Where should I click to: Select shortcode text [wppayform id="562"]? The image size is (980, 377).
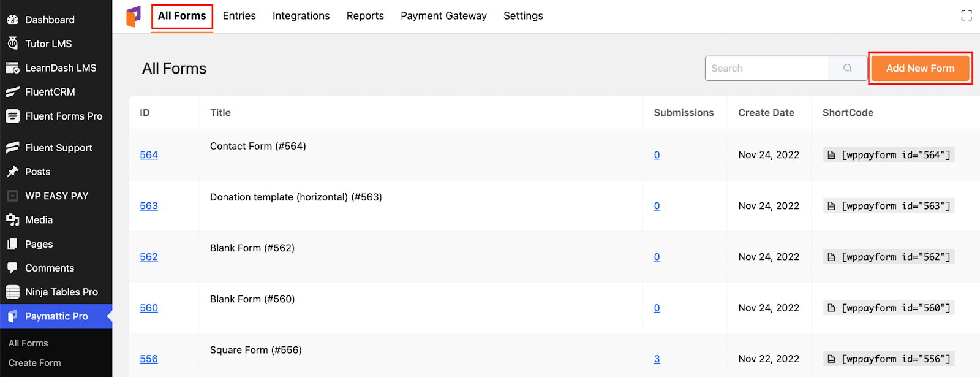pos(896,257)
